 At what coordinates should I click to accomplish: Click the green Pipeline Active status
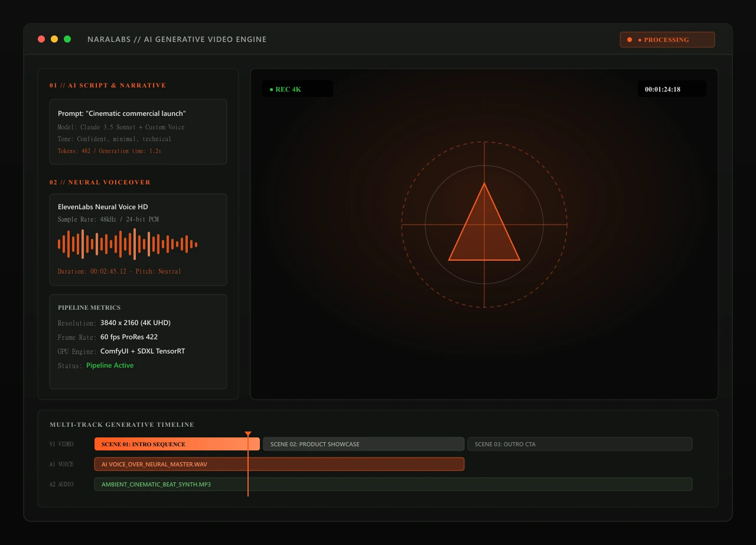point(110,365)
